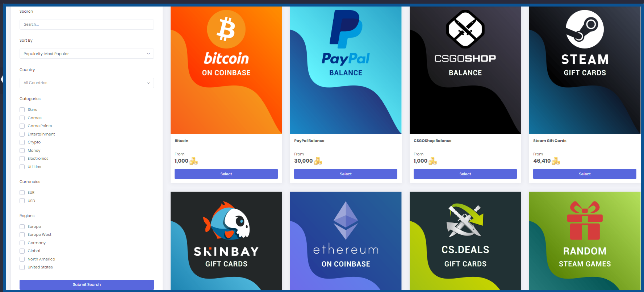Check the Crypto category filter
This screenshot has width=644, height=292.
22,142
